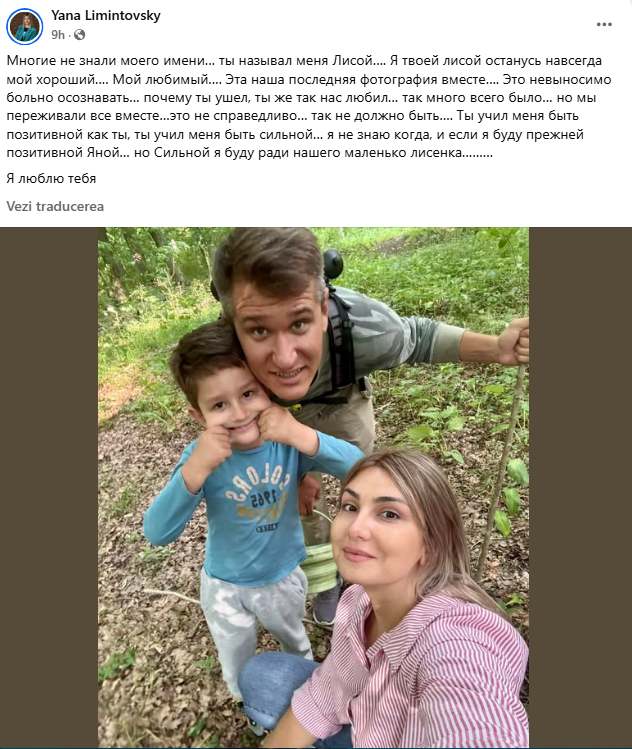Image resolution: width=632 pixels, height=749 pixels.
Task: Open the Yana Limintovsky profile name link
Action: pyautogui.click(x=105, y=16)
